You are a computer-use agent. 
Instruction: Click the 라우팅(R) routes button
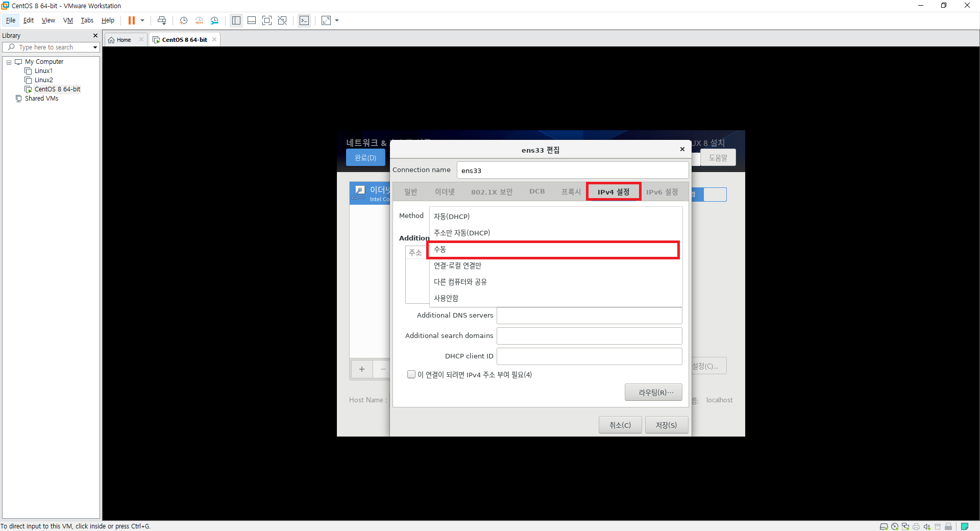click(x=653, y=392)
